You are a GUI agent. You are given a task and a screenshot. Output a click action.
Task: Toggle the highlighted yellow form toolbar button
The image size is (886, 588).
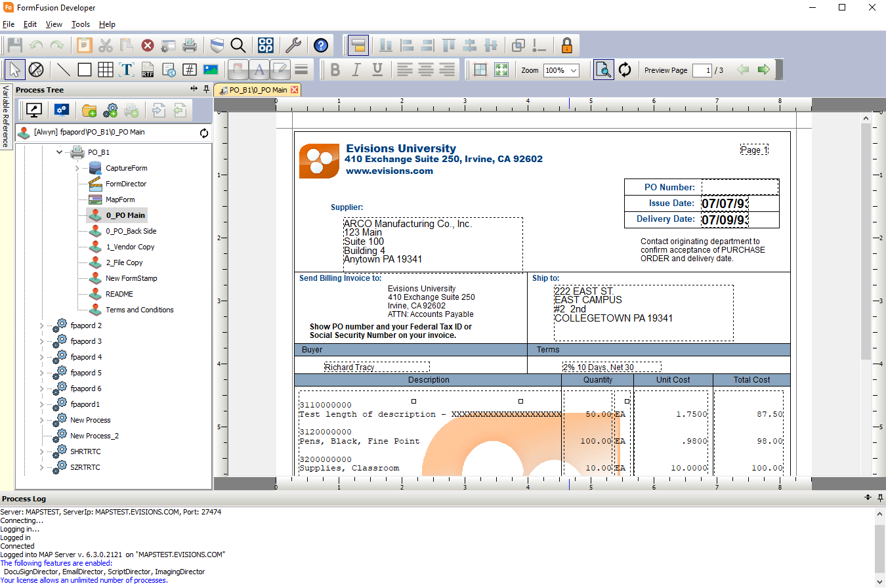pyautogui.click(x=358, y=45)
